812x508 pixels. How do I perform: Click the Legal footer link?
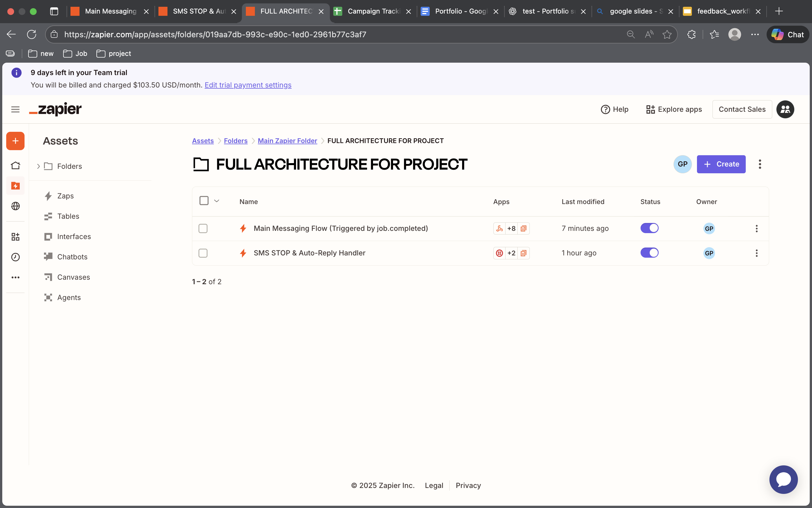tap(434, 485)
